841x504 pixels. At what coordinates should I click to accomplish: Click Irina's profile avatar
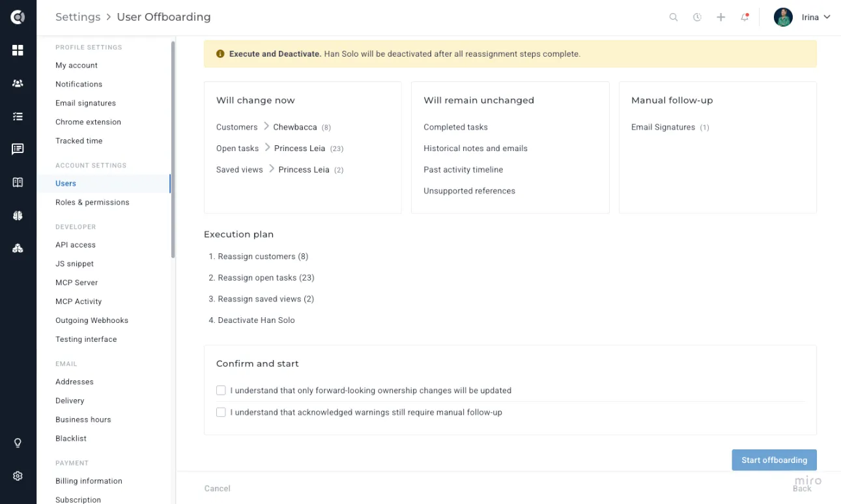[783, 18]
